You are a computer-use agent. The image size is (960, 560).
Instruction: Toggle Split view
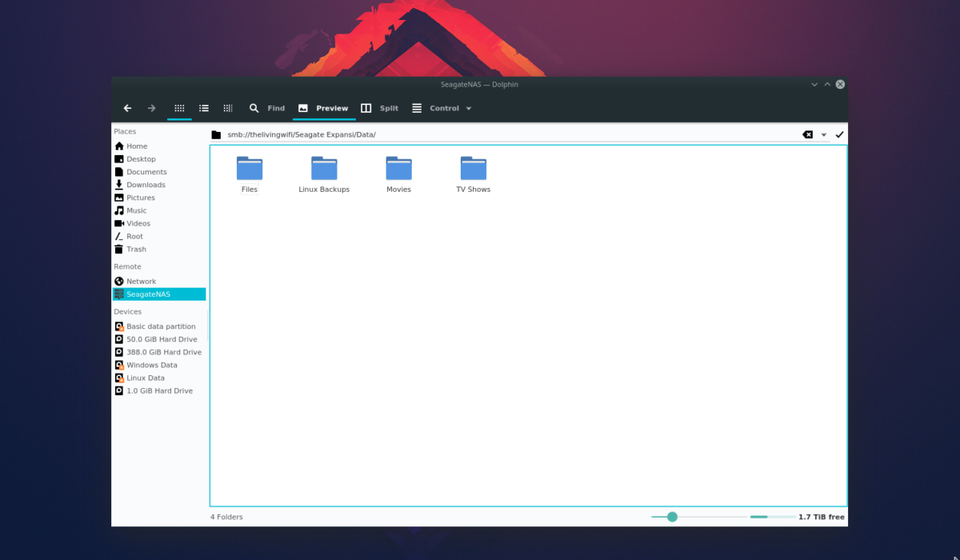tap(379, 108)
